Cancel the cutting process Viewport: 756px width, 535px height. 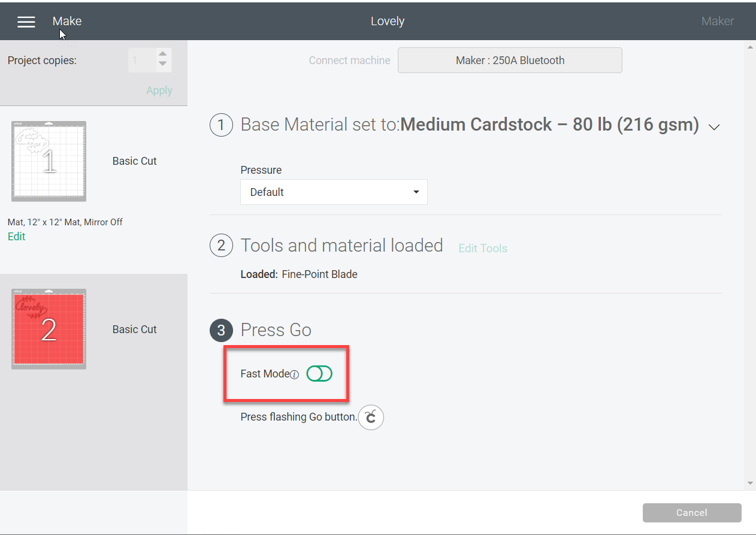pyautogui.click(x=691, y=512)
